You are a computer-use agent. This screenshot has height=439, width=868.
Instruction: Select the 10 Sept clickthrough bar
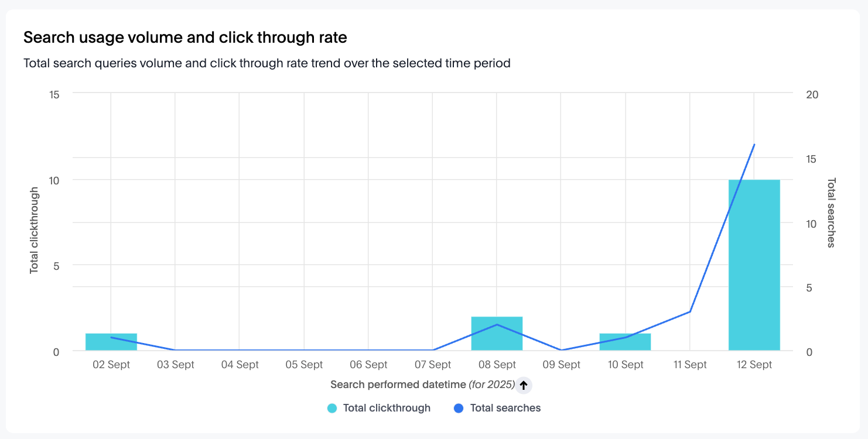pos(626,343)
